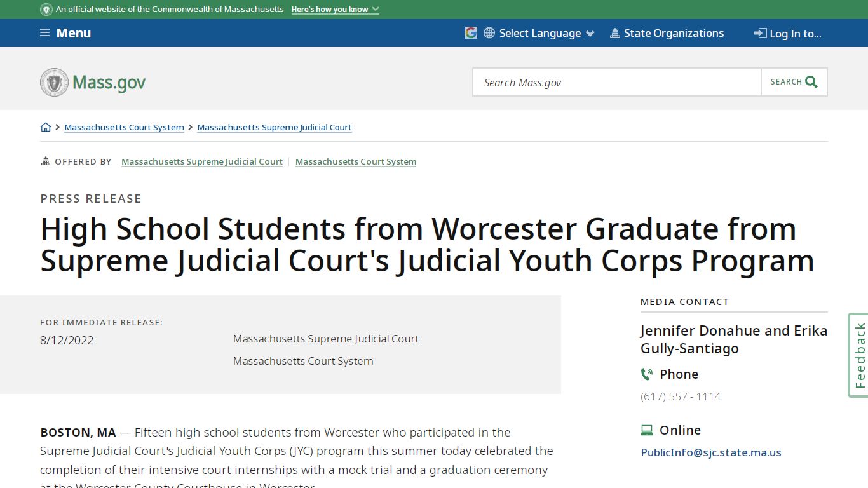The image size is (868, 488).
Task: Open Massachusetts Supreme Judicial Court breadcrumb link
Action: point(275,127)
